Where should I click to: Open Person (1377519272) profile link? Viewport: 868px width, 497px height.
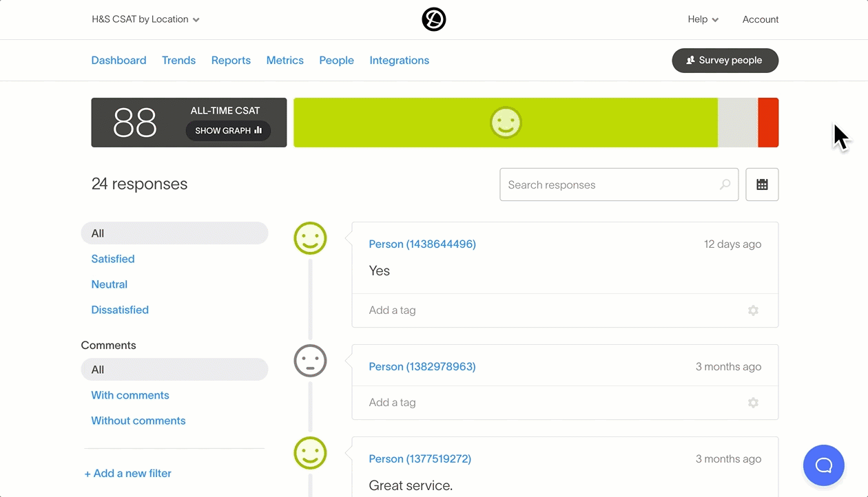tap(420, 459)
